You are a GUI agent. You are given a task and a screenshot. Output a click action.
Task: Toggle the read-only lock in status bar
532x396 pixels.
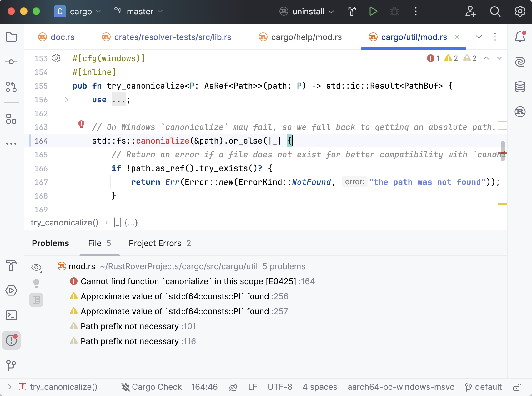click(x=517, y=387)
